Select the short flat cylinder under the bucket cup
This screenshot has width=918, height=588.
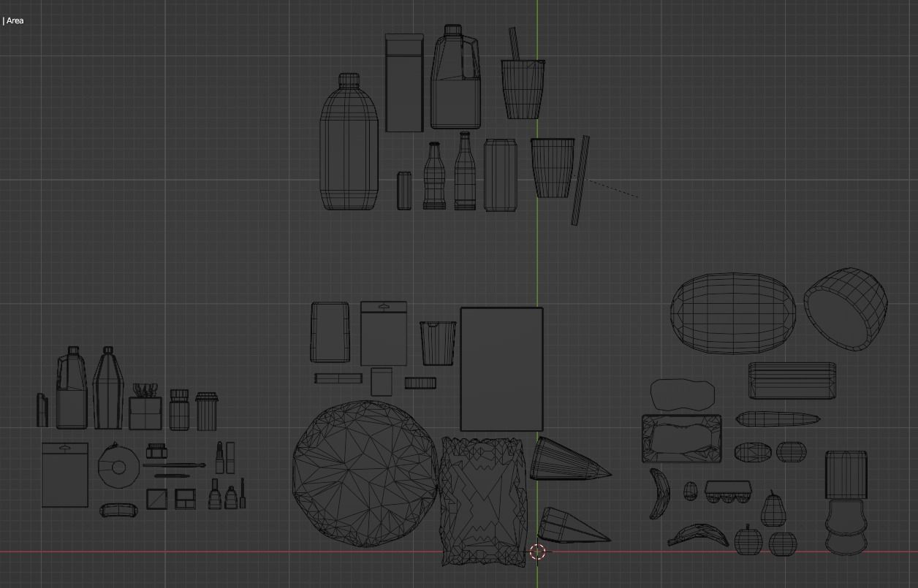pos(420,383)
